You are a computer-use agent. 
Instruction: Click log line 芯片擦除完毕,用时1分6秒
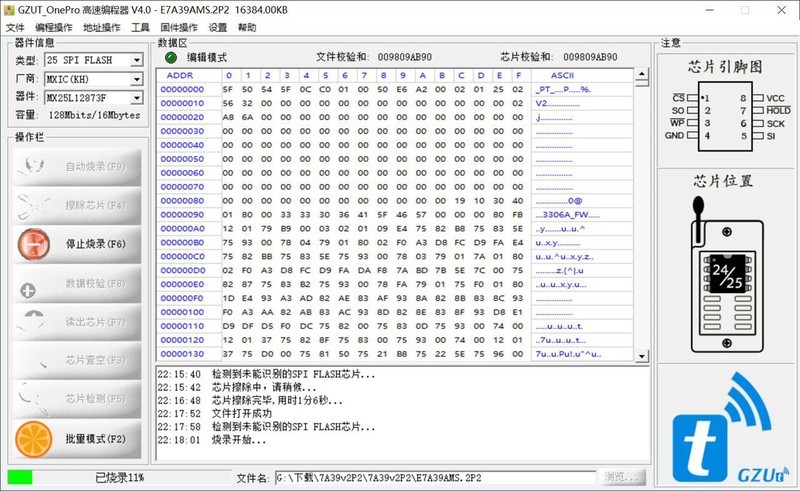(x=277, y=401)
